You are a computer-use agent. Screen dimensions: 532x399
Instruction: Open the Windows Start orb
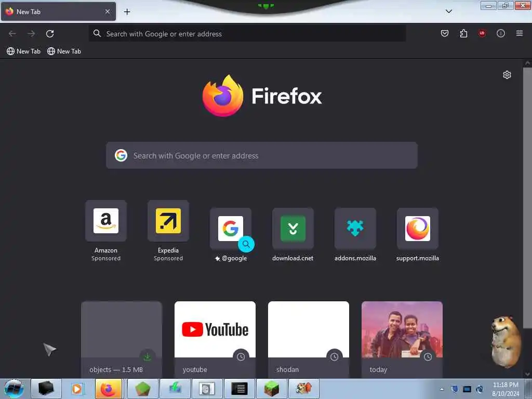(x=14, y=389)
